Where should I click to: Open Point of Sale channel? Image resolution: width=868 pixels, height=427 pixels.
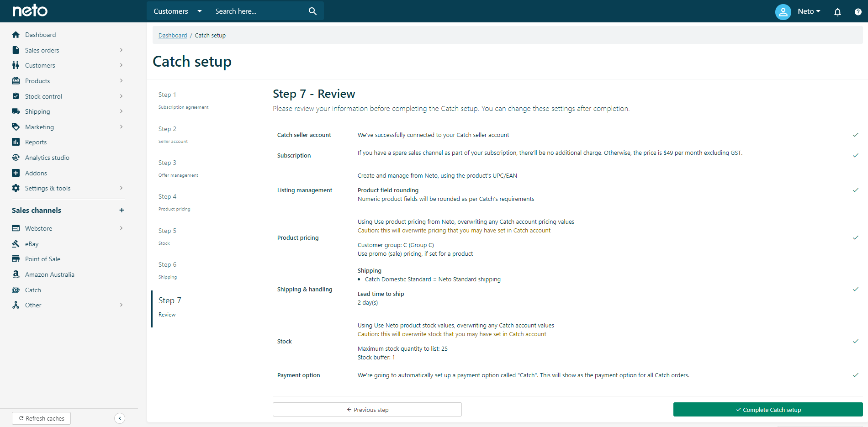click(42, 259)
